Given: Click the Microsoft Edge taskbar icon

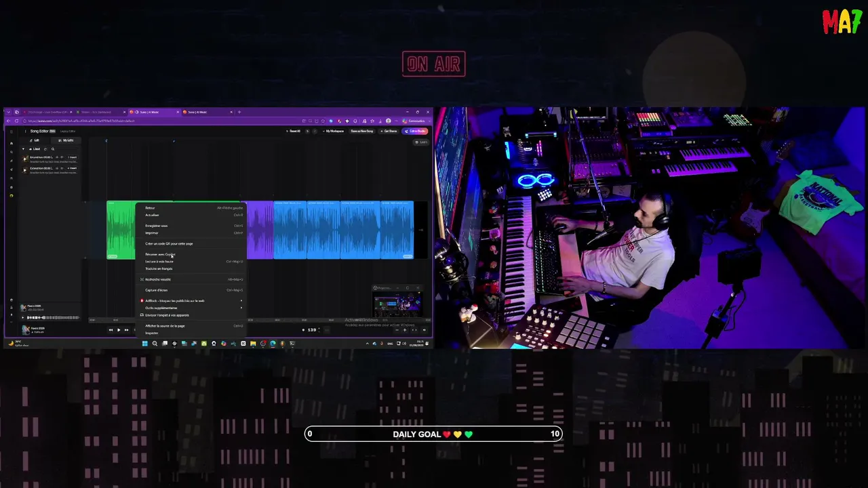Looking at the screenshot, I should (273, 344).
